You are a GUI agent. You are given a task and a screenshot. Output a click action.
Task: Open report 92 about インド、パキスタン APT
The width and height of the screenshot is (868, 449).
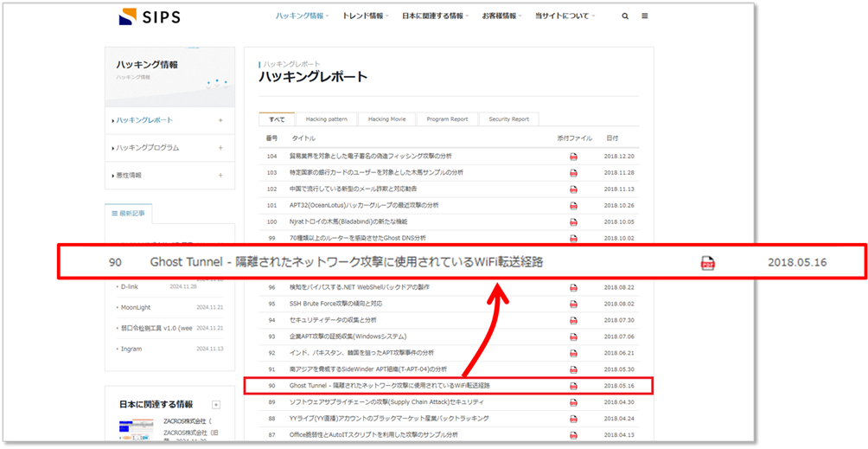(361, 353)
